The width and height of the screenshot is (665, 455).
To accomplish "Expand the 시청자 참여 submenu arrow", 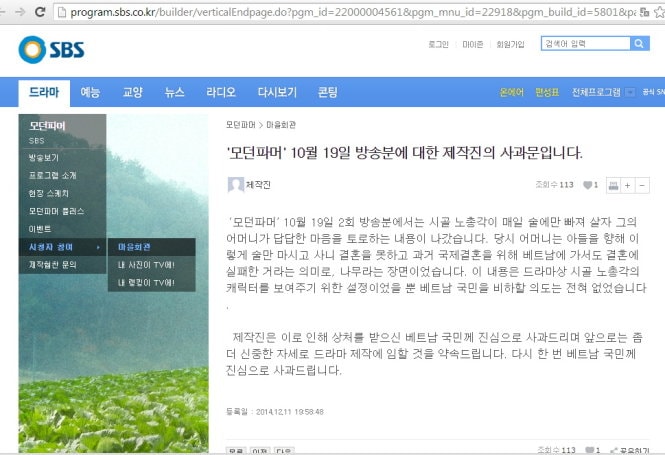I will click(x=98, y=247).
